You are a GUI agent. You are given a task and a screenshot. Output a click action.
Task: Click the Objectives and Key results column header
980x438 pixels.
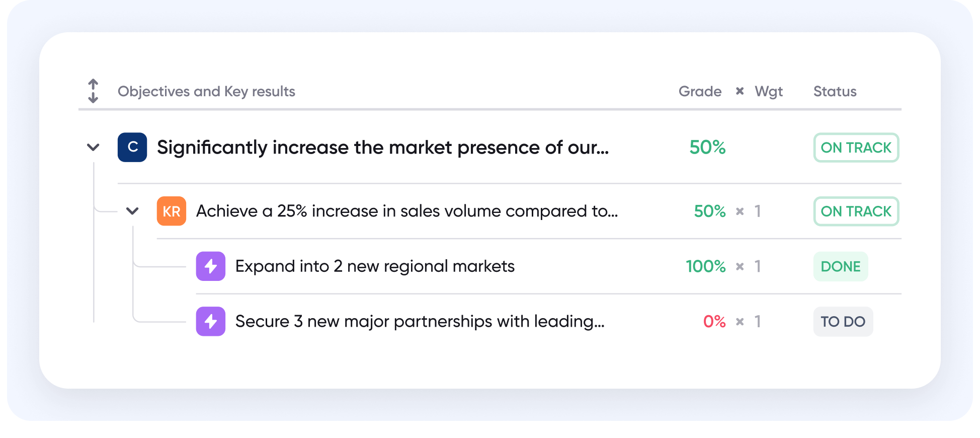(x=206, y=91)
